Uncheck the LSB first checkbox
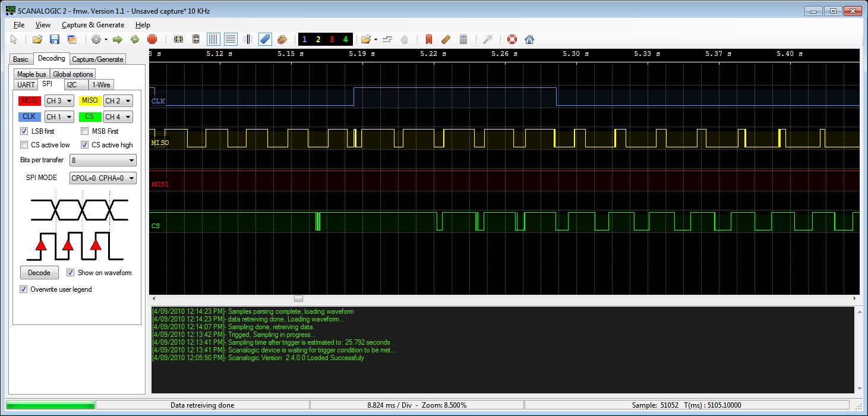868x416 pixels. (x=24, y=131)
